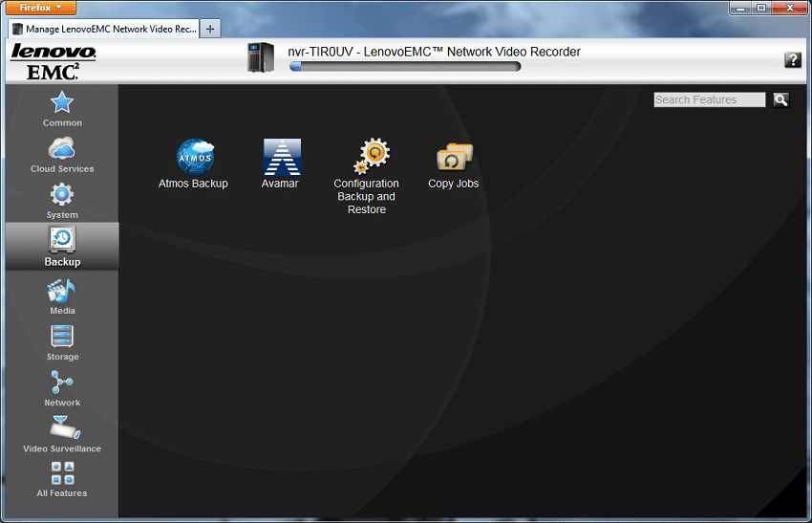The height and width of the screenshot is (523, 812).
Task: Open Configuration Backup and Restore
Action: pos(367,176)
